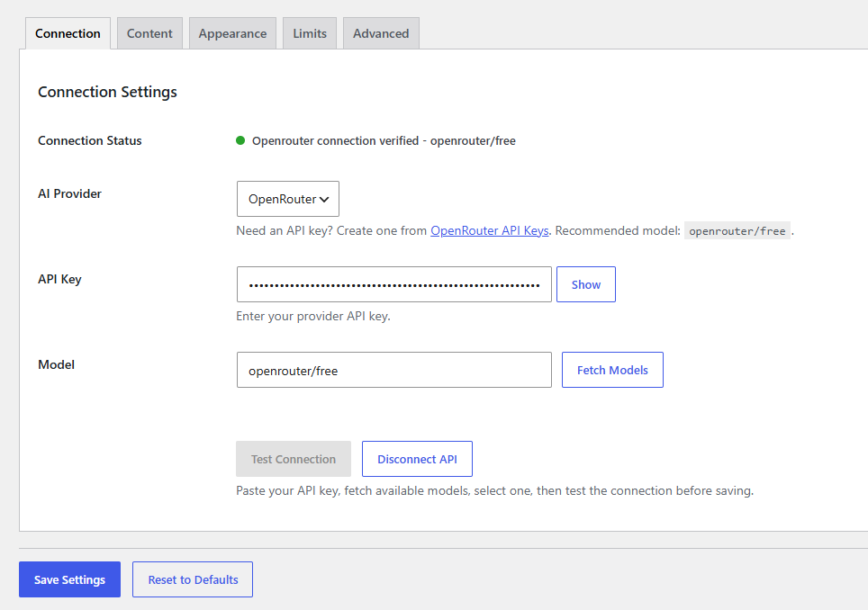Show the hidden API key
The image size is (868, 610).
[585, 284]
